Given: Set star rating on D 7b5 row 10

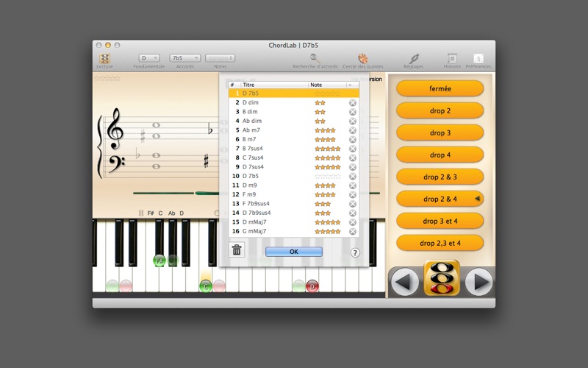Looking at the screenshot, I should [x=327, y=177].
